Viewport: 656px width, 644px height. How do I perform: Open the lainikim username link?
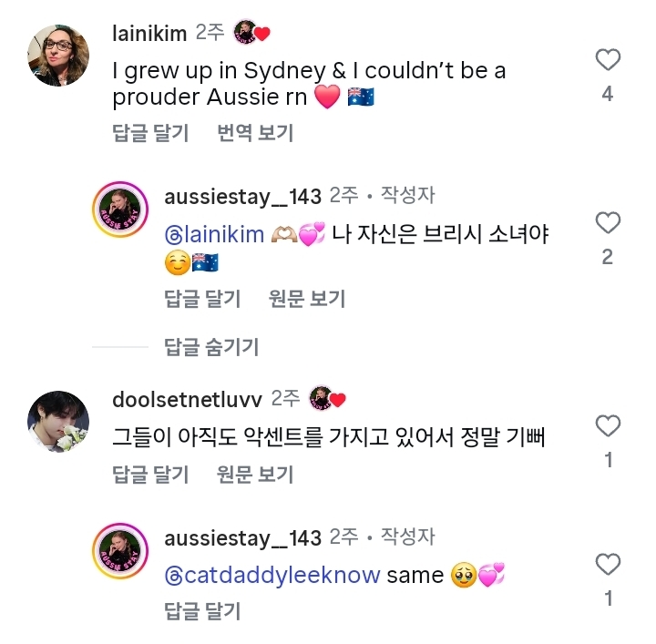coord(149,34)
